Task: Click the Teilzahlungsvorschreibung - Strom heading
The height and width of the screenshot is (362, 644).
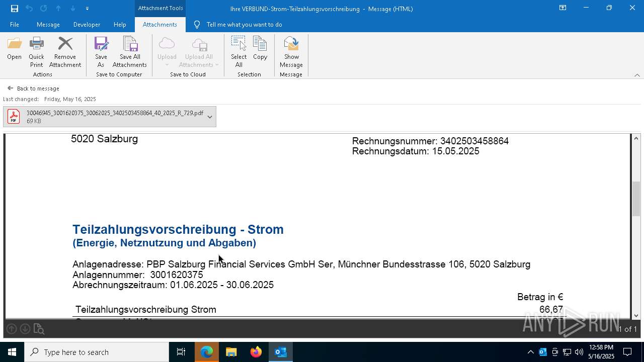Action: pyautogui.click(x=178, y=229)
